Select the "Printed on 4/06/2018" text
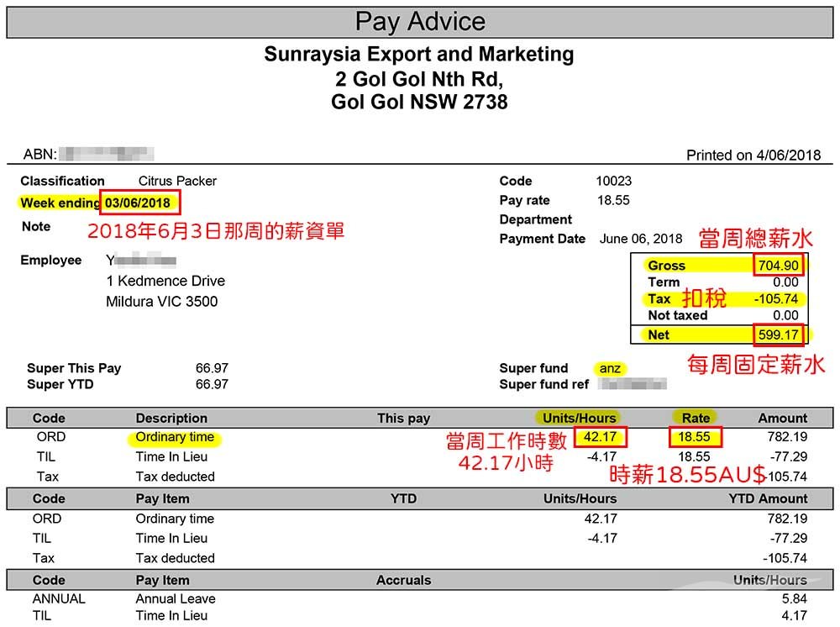Screen dimensions: 840x627 753,155
